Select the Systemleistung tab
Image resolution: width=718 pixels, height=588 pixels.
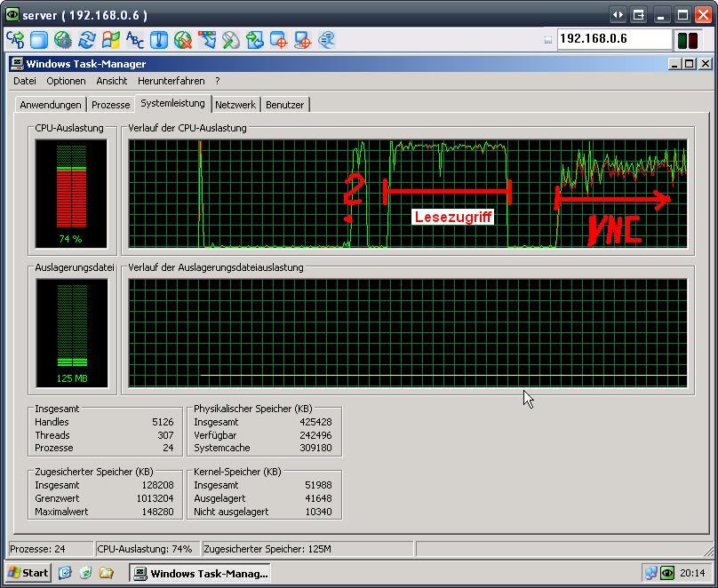(172, 103)
